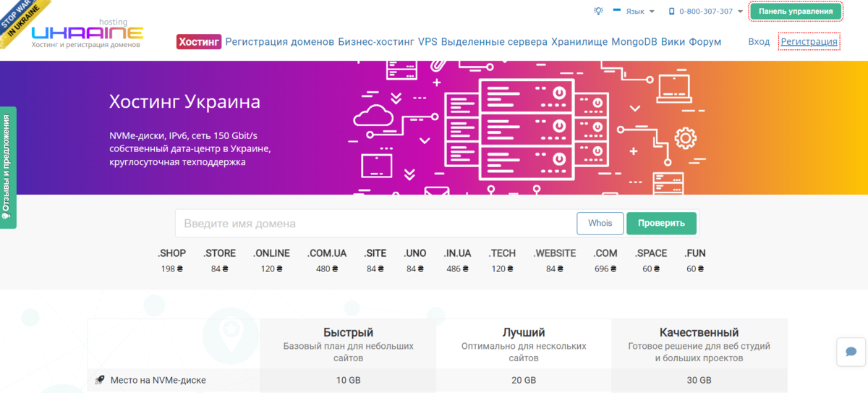Open the chat widget icon
This screenshot has height=393, width=868.
(851, 352)
